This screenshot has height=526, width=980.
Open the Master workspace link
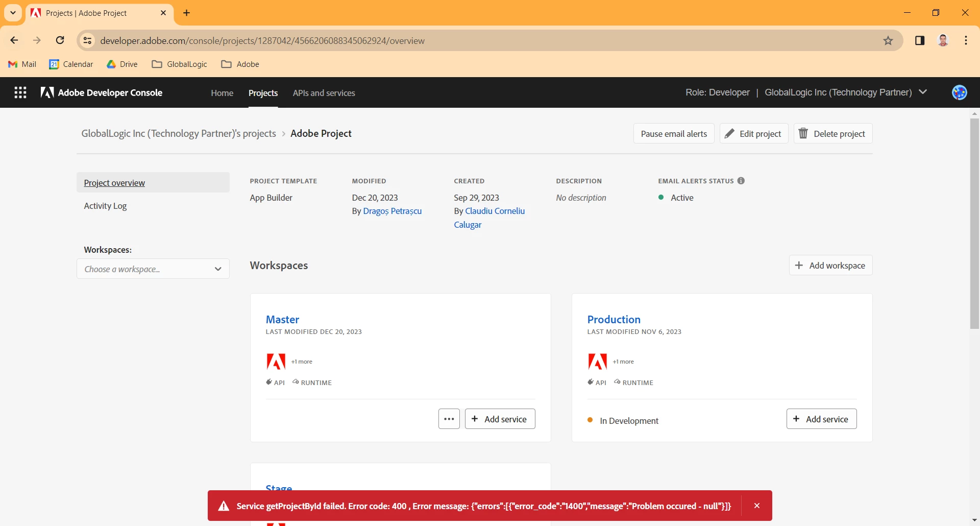point(282,319)
